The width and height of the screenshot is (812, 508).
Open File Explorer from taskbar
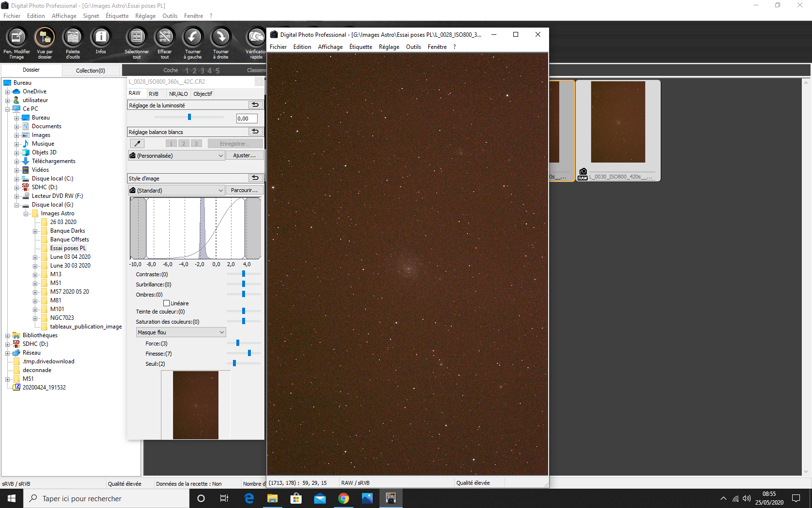(273, 498)
